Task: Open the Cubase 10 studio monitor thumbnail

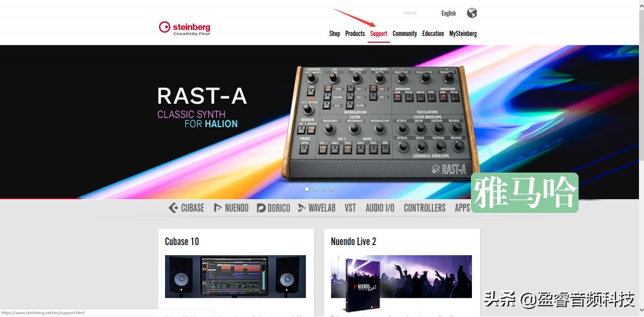Action: pyautogui.click(x=235, y=277)
